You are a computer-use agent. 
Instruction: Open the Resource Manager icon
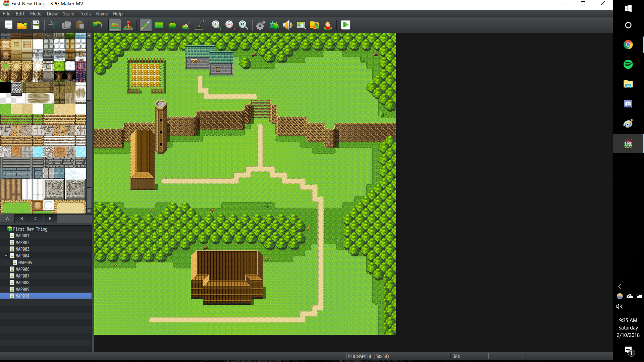click(315, 25)
